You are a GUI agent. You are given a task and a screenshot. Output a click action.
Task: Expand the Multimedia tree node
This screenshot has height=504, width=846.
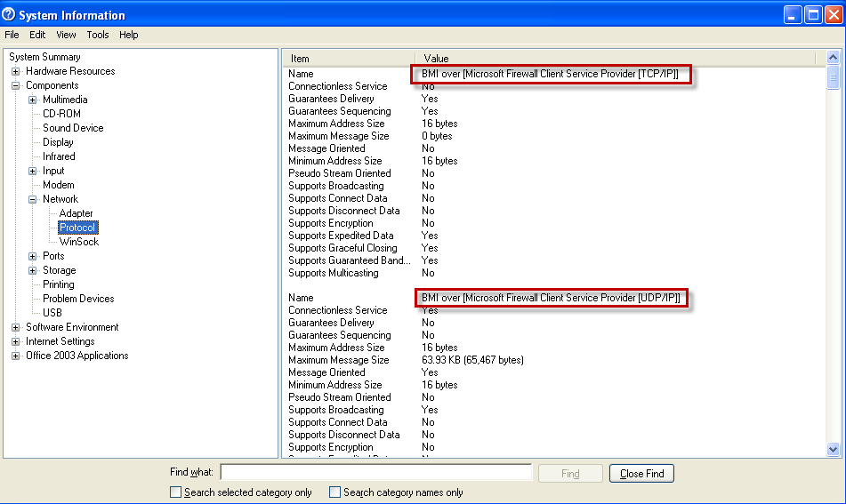pos(33,100)
